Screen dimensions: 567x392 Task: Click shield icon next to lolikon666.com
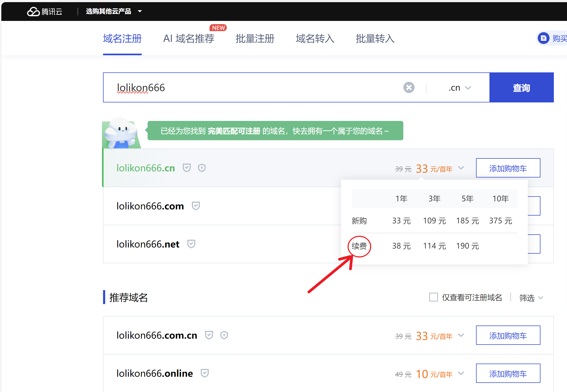coord(196,206)
